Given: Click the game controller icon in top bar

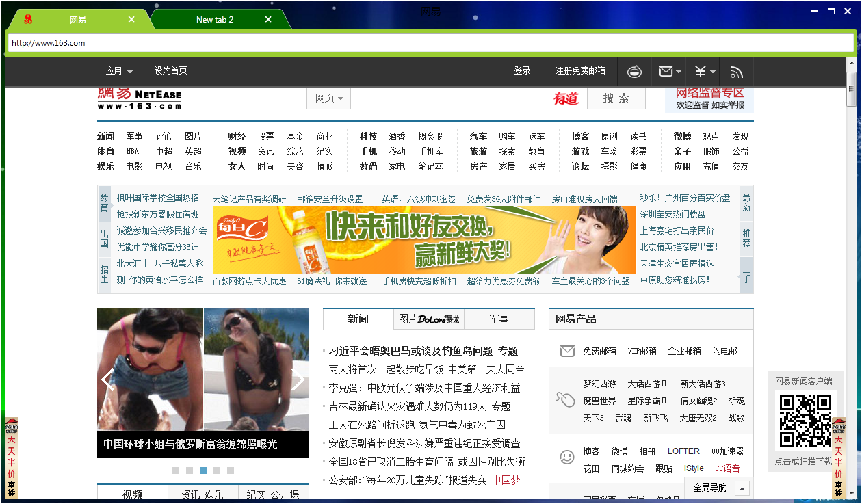Looking at the screenshot, I should tap(634, 72).
